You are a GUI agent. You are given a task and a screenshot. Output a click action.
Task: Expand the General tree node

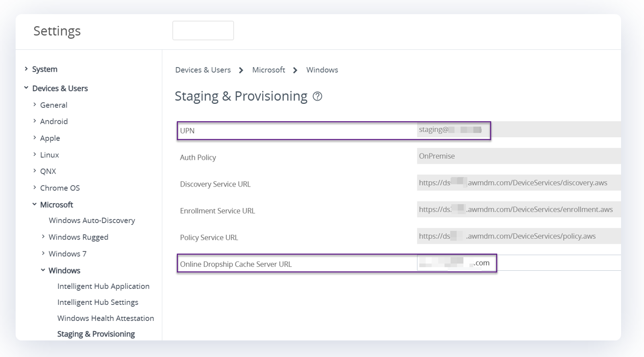[x=35, y=105]
